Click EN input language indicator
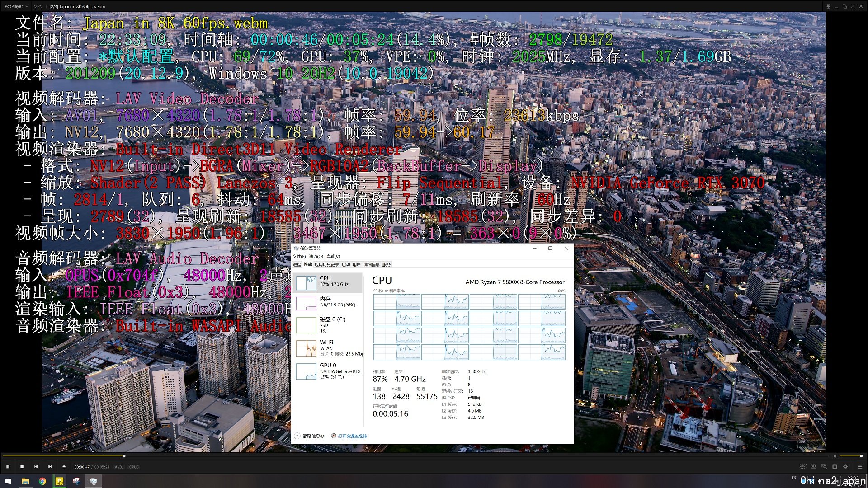868x488 pixels. 794,478
